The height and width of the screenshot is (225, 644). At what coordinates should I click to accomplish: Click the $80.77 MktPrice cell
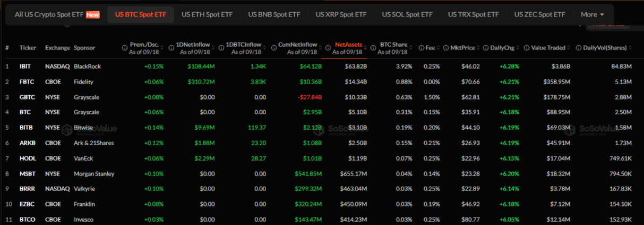470,220
